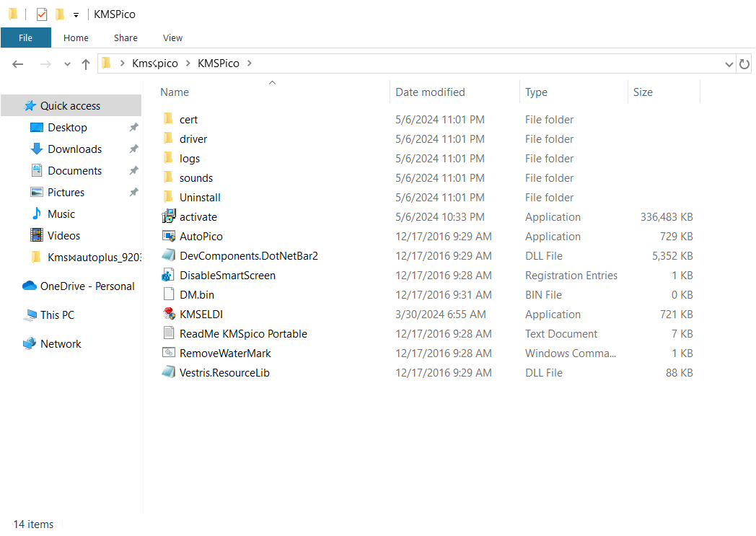
Task: Expand the address bar history dropdown
Action: (729, 64)
